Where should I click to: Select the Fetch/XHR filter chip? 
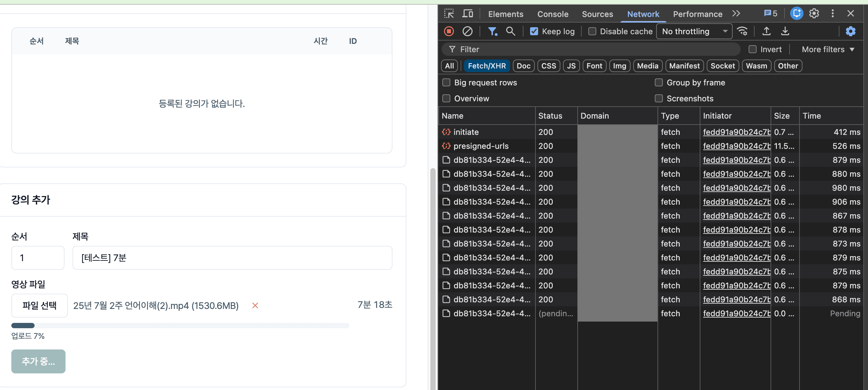click(x=487, y=66)
